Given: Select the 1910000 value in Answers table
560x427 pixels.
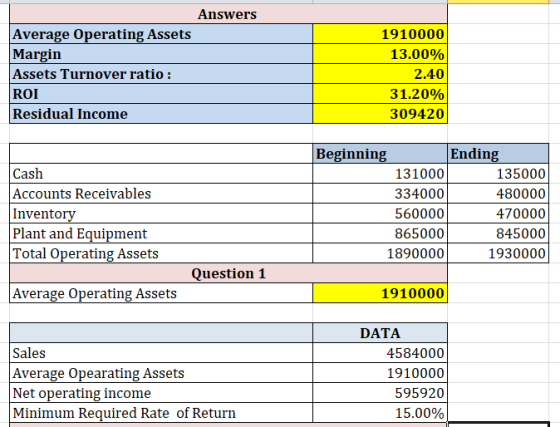Looking at the screenshot, I should click(380, 34).
